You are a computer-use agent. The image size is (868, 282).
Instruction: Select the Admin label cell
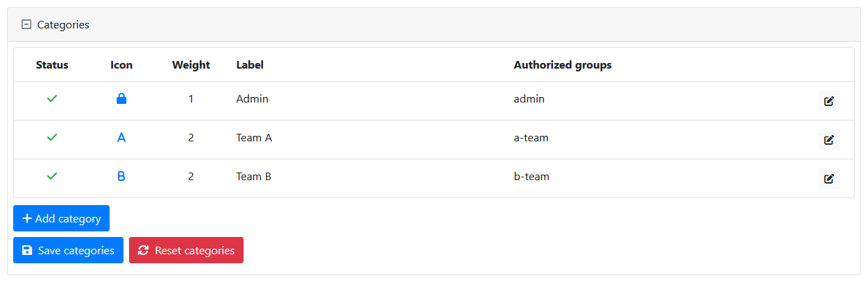pyautogui.click(x=252, y=99)
